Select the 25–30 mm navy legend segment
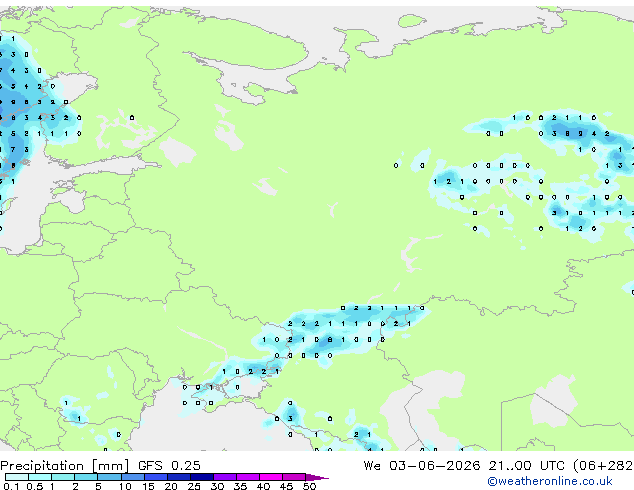Image resolution: width=634 pixels, height=490 pixels. pyautogui.click(x=202, y=477)
